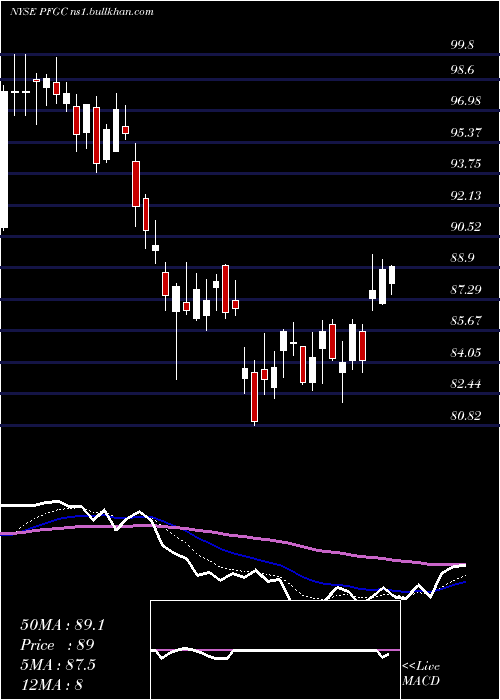Click the 80.82 price level label
500x700 pixels.
(x=466, y=415)
